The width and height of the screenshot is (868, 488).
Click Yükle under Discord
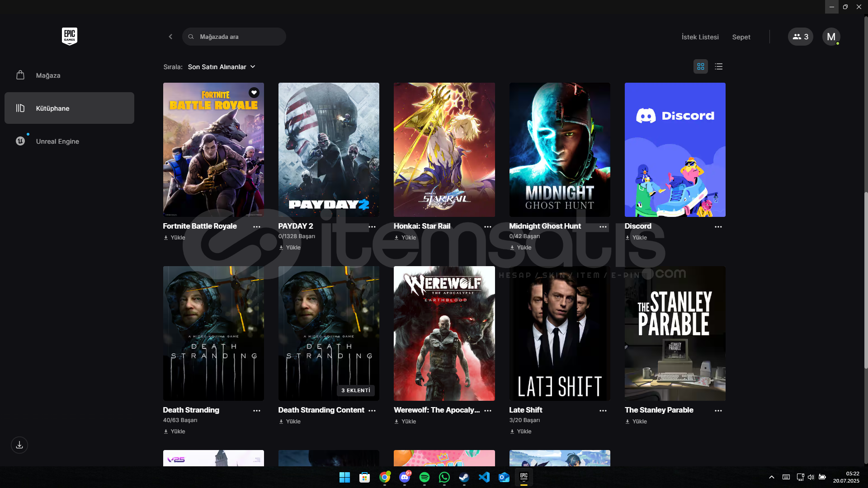click(636, 238)
